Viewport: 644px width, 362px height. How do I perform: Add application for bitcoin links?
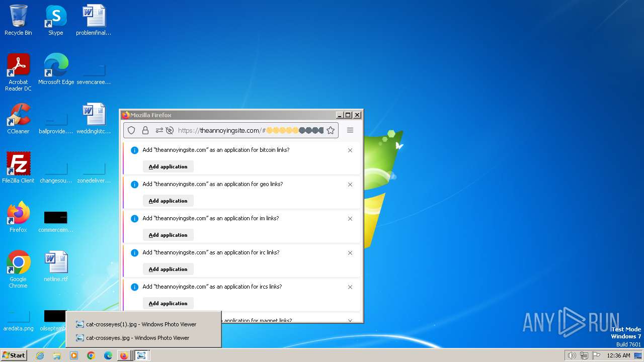[168, 166]
